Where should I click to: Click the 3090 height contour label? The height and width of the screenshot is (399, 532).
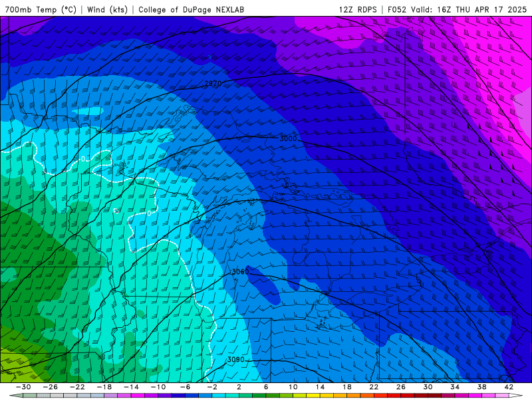(235, 360)
